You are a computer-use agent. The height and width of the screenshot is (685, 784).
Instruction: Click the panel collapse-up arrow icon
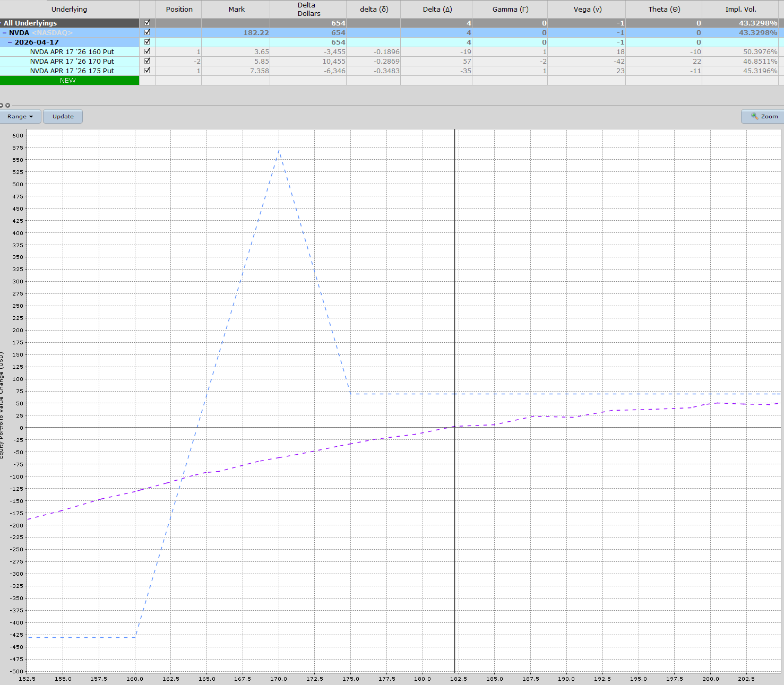(2, 106)
